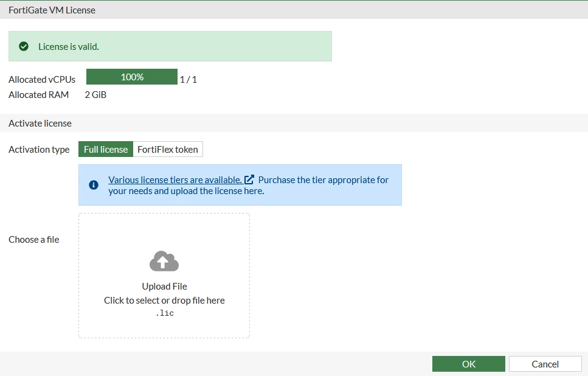Viewport: 588px width, 376px height.
Task: Click the 'License is valid.' message
Action: pyautogui.click(x=69, y=46)
